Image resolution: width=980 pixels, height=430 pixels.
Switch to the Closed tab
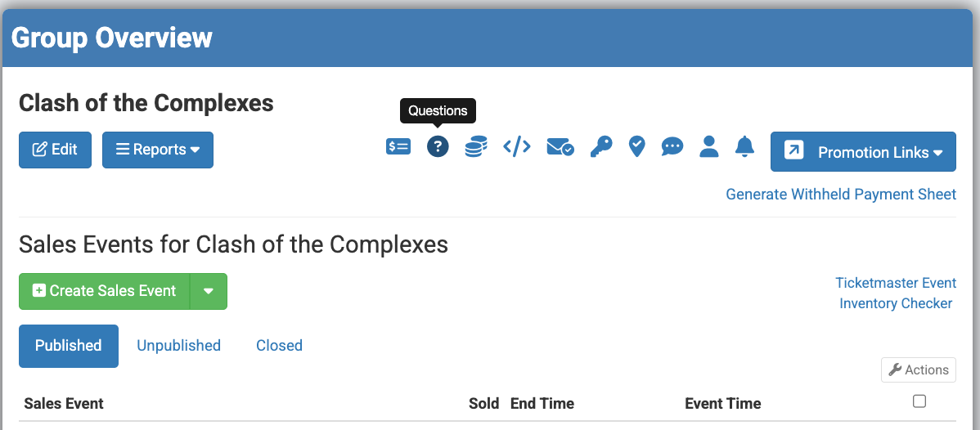pyautogui.click(x=279, y=346)
